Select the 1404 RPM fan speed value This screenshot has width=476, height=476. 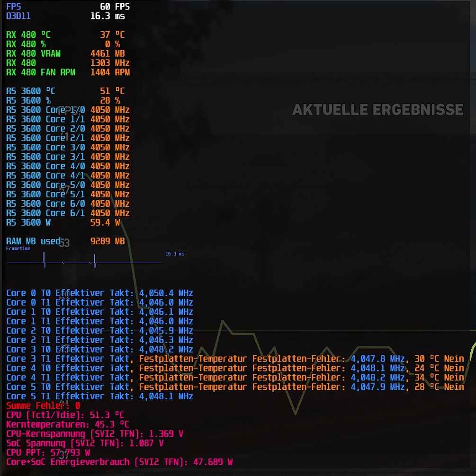pyautogui.click(x=110, y=72)
